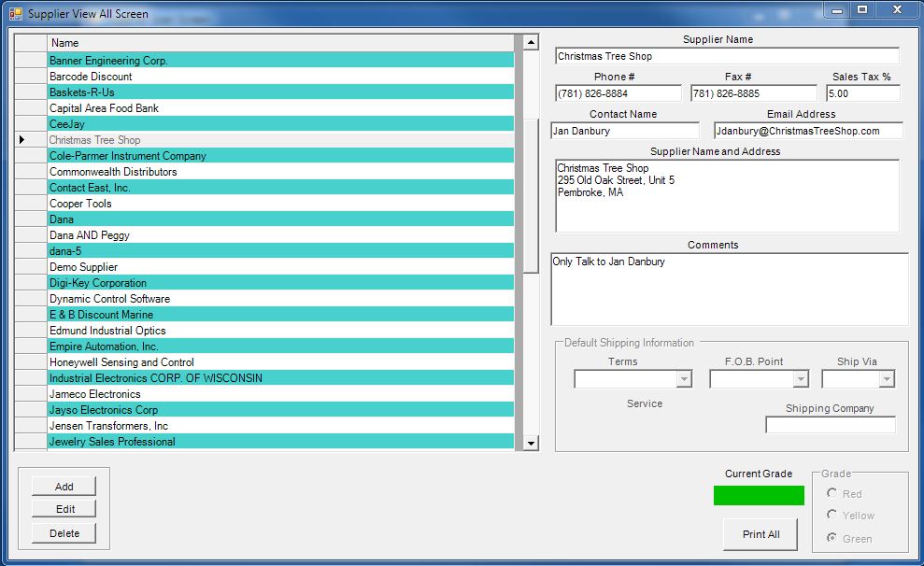Click the supplier list vertical scrollbar thumb
The width and height of the screenshot is (924, 566).
click(x=531, y=196)
